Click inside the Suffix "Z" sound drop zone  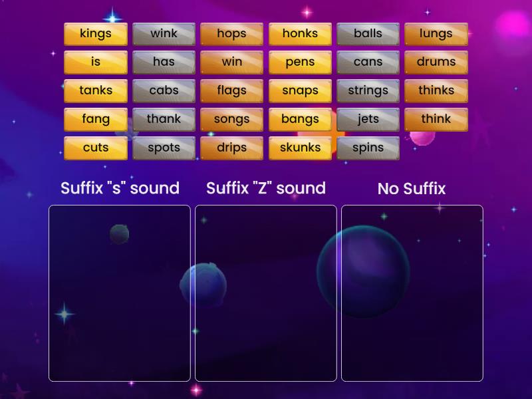pos(266,293)
